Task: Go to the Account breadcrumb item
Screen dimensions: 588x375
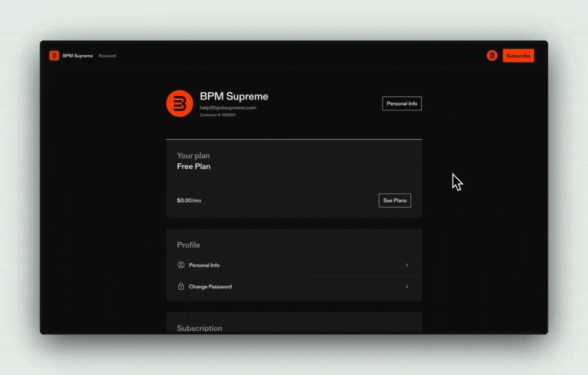Action: pos(107,56)
